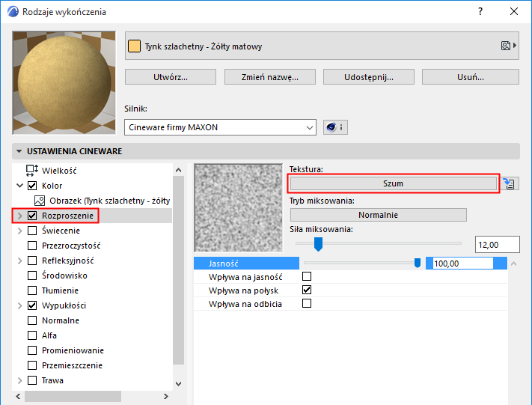Open the Normalnie mixing mode button
The image size is (532, 405).
click(379, 215)
